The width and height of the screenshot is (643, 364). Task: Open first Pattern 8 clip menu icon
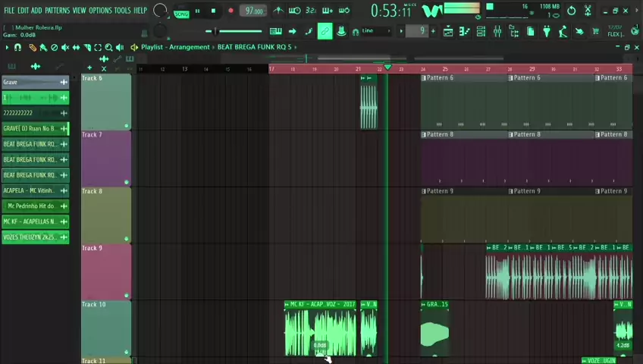[x=424, y=134]
